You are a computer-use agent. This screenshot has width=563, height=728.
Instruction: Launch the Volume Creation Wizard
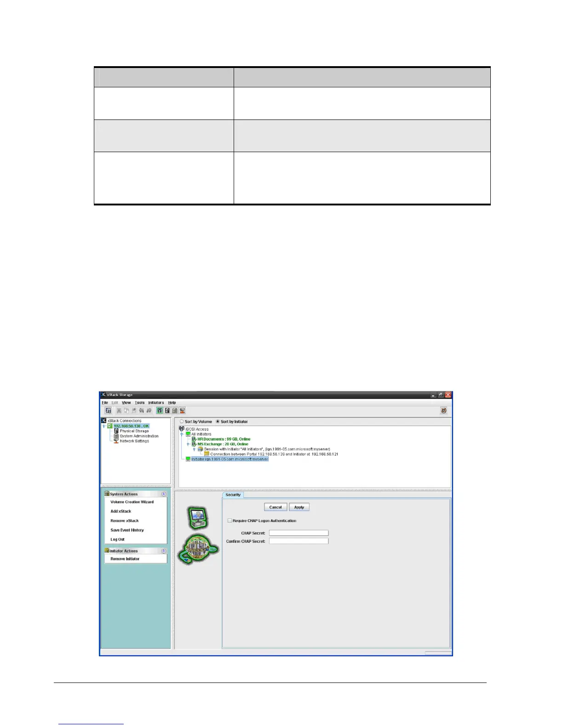(x=132, y=502)
